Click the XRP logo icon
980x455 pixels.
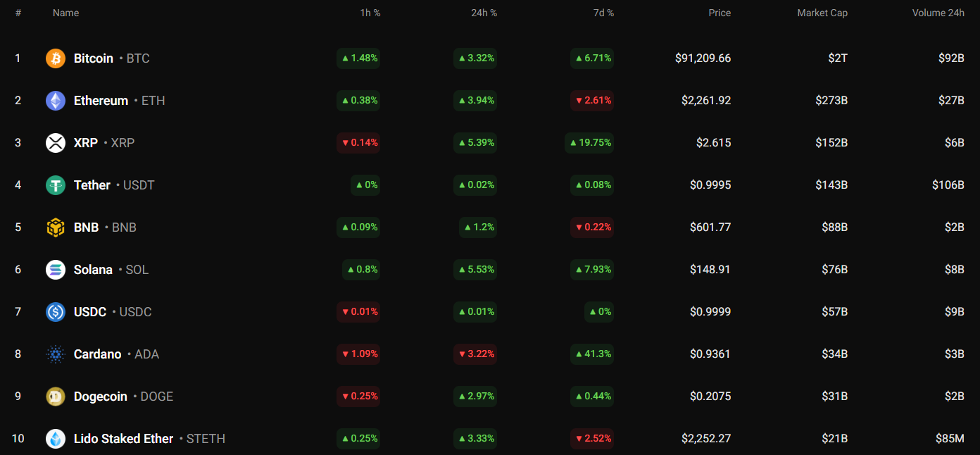coord(56,143)
